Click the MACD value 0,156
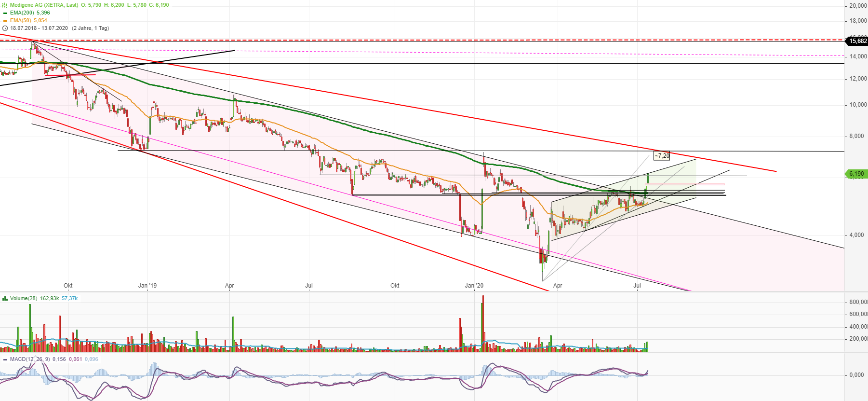 point(59,359)
